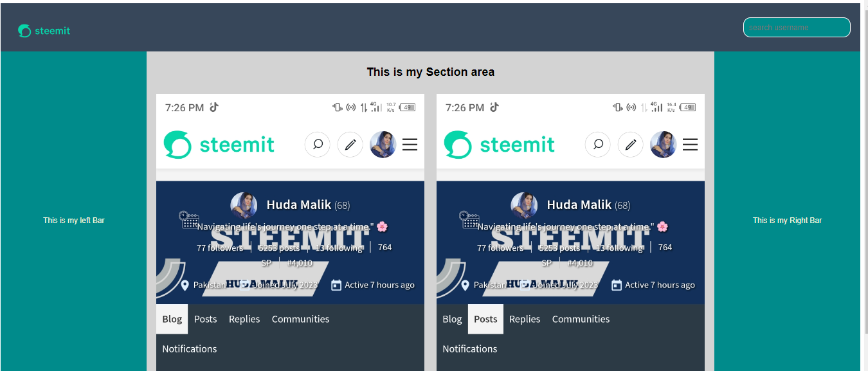The height and width of the screenshot is (371, 868).
Task: Open the hamburger menu in the left screenshot
Action: tap(410, 145)
